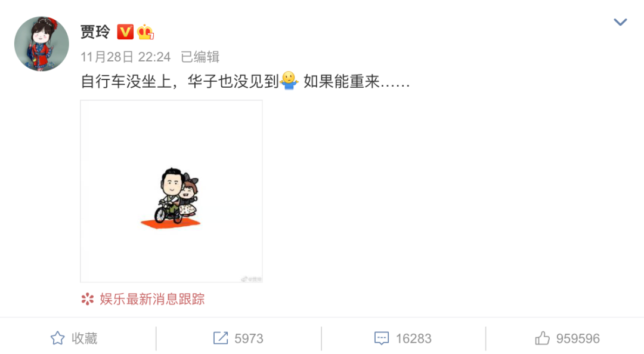Click the 已编辑 edited label
Screen dimensions: 644x354
[x=200, y=57]
